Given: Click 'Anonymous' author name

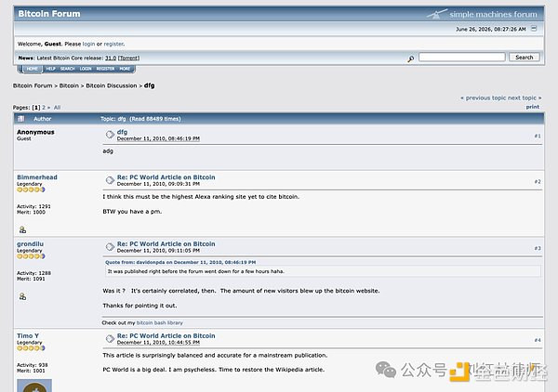Looking at the screenshot, I should (35, 132).
